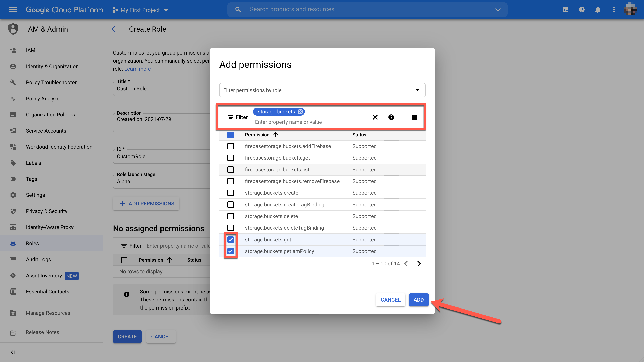Click CANCEL in the Add permissions dialog
This screenshot has height=362, width=644.
pos(390,300)
